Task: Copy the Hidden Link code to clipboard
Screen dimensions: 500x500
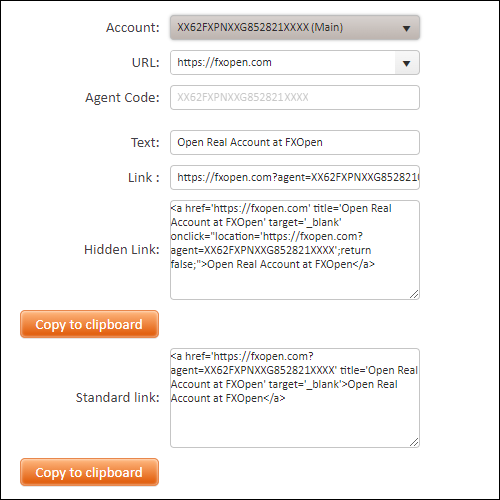Action: coord(89,324)
